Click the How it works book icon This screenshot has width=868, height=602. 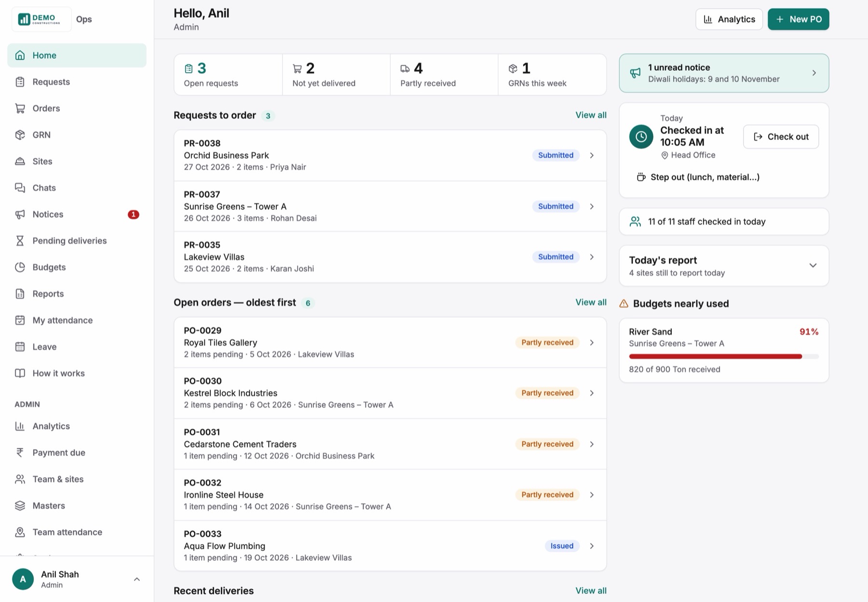pyautogui.click(x=20, y=374)
